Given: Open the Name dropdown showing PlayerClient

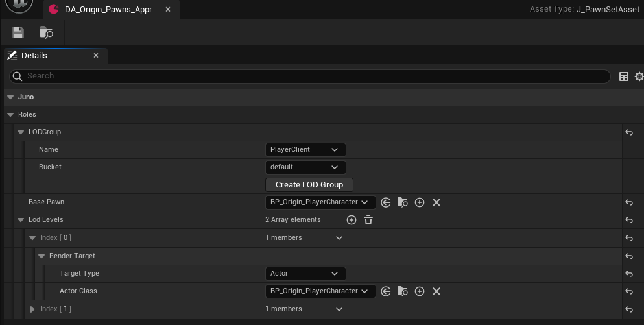Looking at the screenshot, I should (305, 150).
